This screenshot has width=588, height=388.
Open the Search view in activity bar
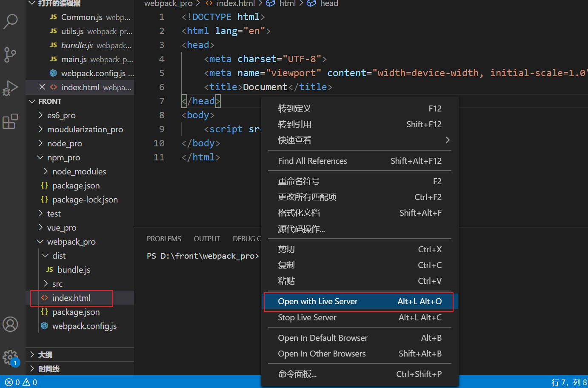(x=10, y=21)
